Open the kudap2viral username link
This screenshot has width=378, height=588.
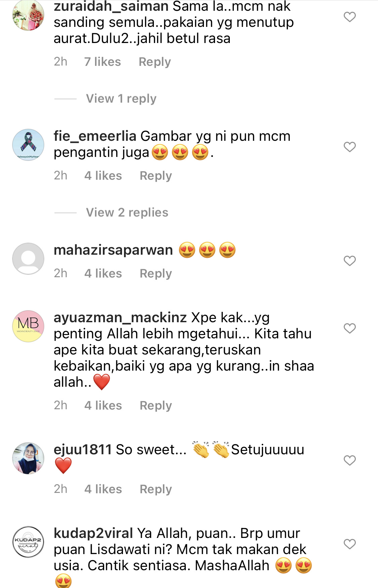93,534
